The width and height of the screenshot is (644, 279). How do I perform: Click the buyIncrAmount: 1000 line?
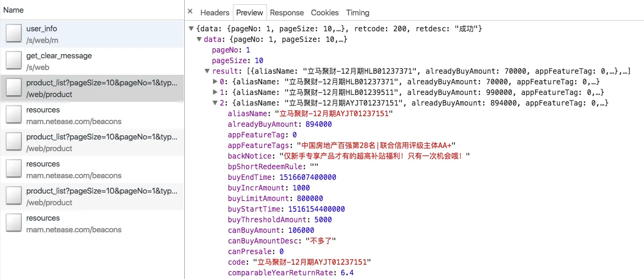pos(269,188)
